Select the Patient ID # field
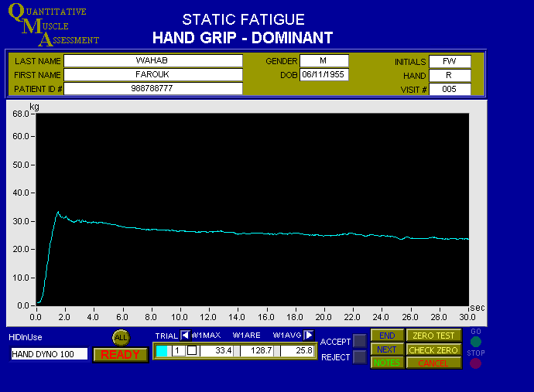Screen dimensions: 534x392 [152, 89]
